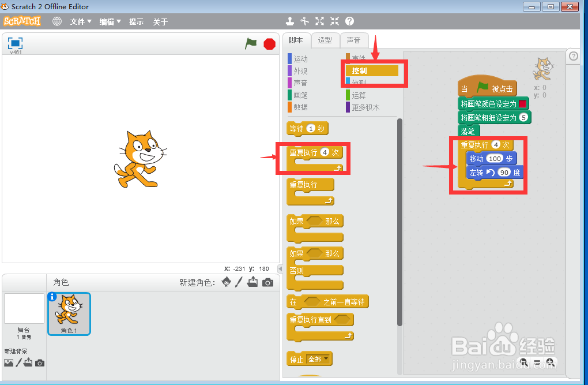Viewport: 588px width, 385px height.
Task: Choose backdrop from library
Action: pos(9,363)
